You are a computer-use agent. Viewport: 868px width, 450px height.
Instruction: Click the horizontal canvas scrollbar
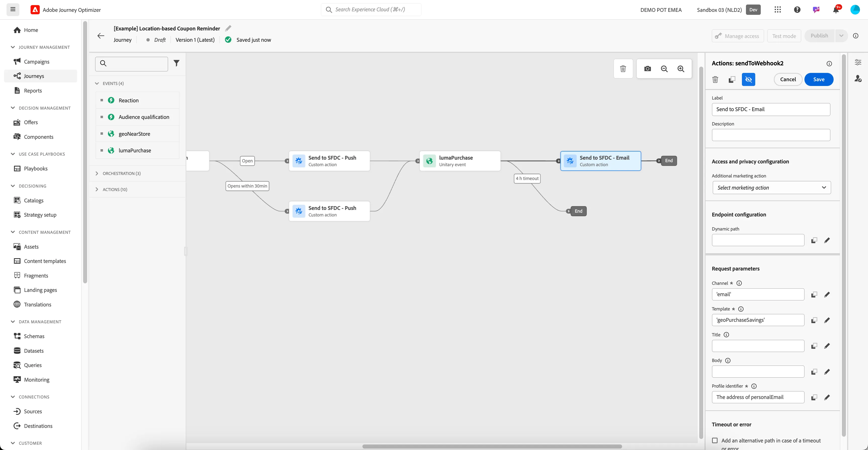tap(492, 446)
